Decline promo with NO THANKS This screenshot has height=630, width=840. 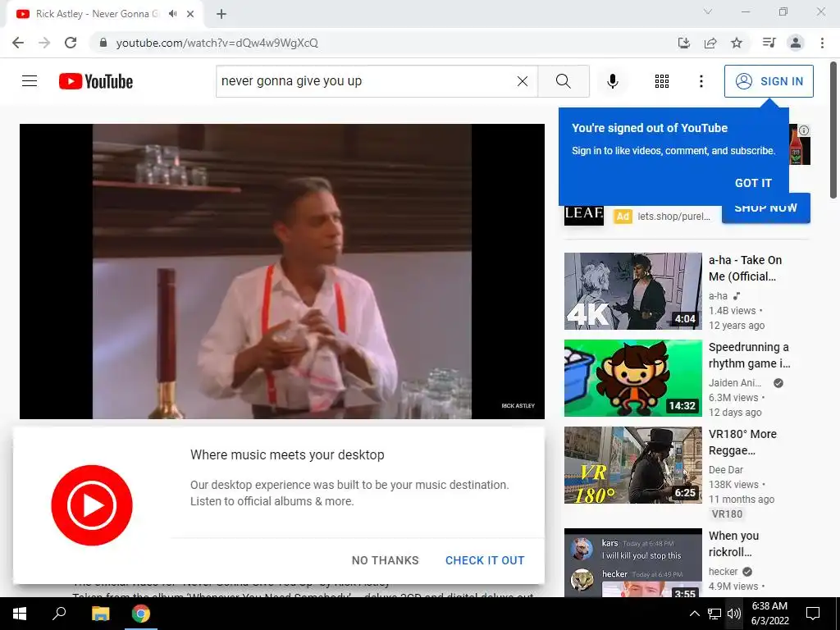tap(386, 560)
